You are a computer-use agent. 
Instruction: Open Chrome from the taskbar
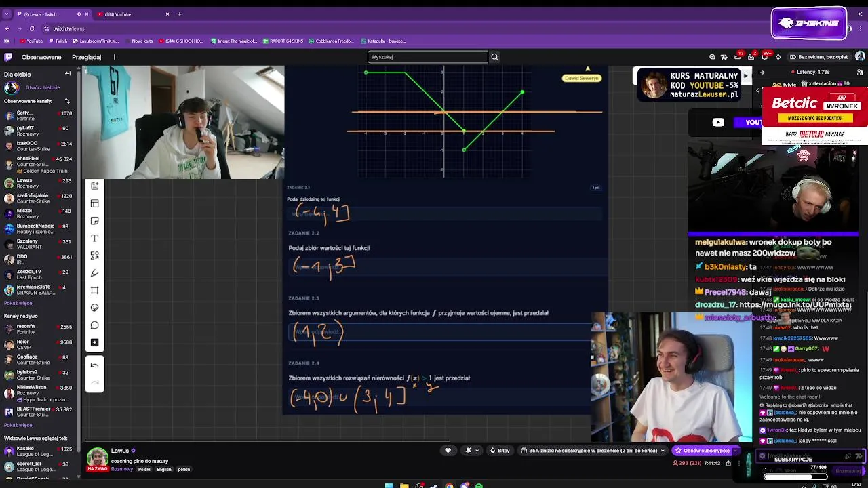[449, 485]
